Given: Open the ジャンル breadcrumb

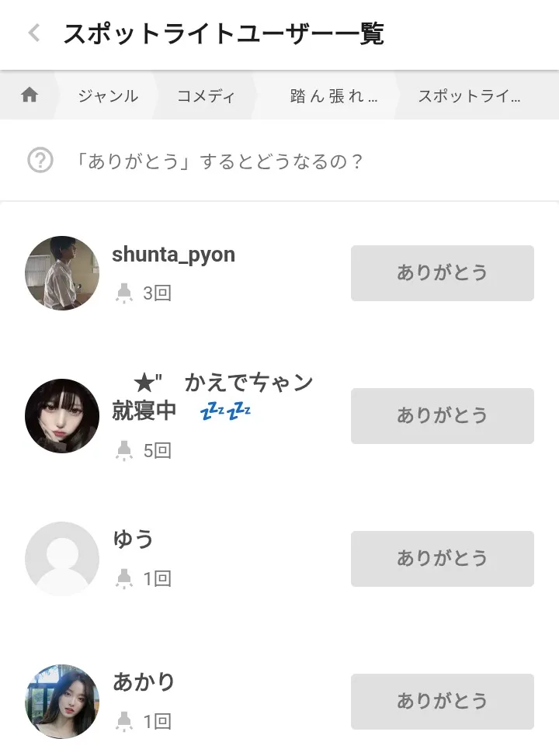Looking at the screenshot, I should pos(107,95).
